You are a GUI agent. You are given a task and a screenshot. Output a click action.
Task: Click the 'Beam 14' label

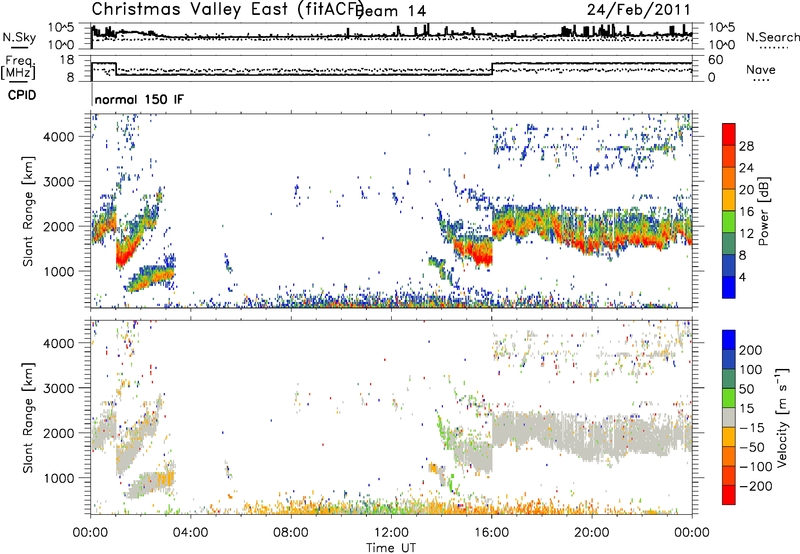pos(391,11)
